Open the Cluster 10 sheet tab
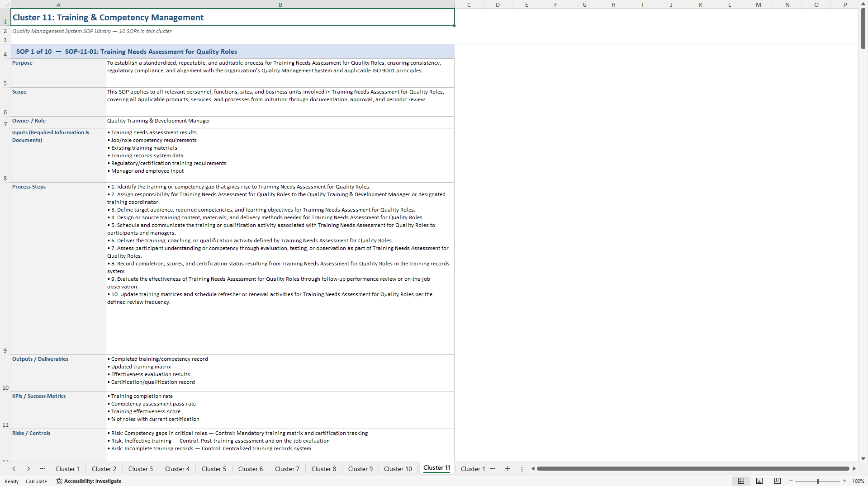 coord(398,469)
